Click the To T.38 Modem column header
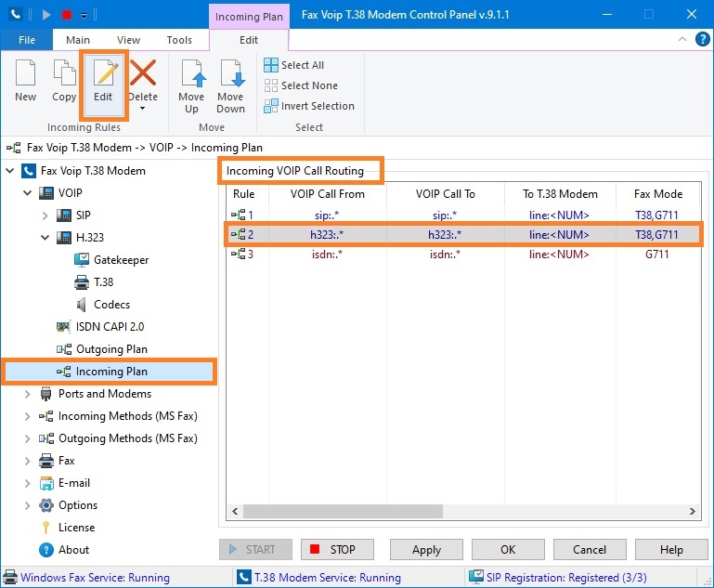This screenshot has width=714, height=588. (x=560, y=194)
